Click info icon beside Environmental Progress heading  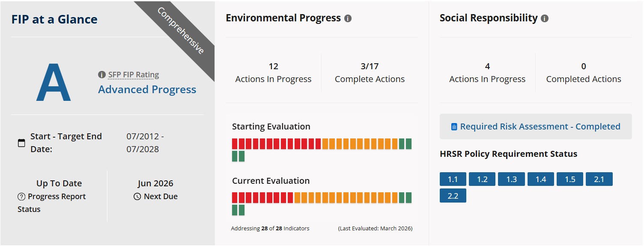coord(348,18)
